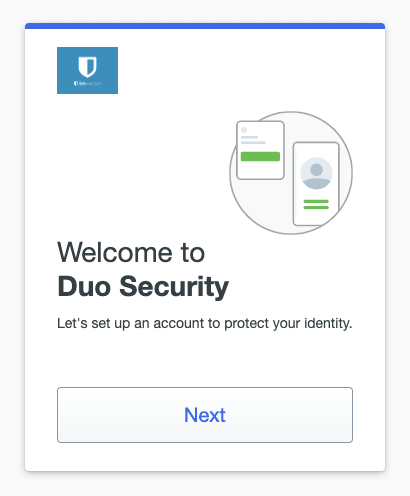Click the Bitwarden logo tile

[87, 70]
